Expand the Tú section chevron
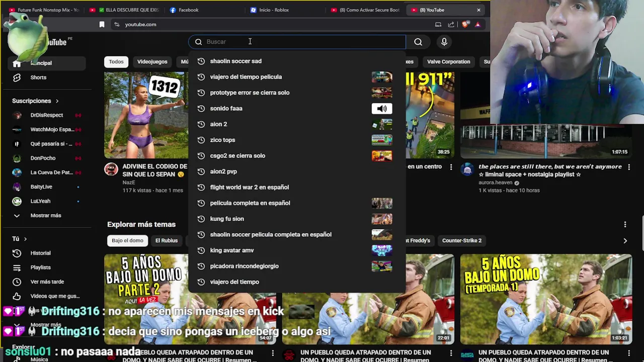The image size is (644, 362). tap(25, 239)
